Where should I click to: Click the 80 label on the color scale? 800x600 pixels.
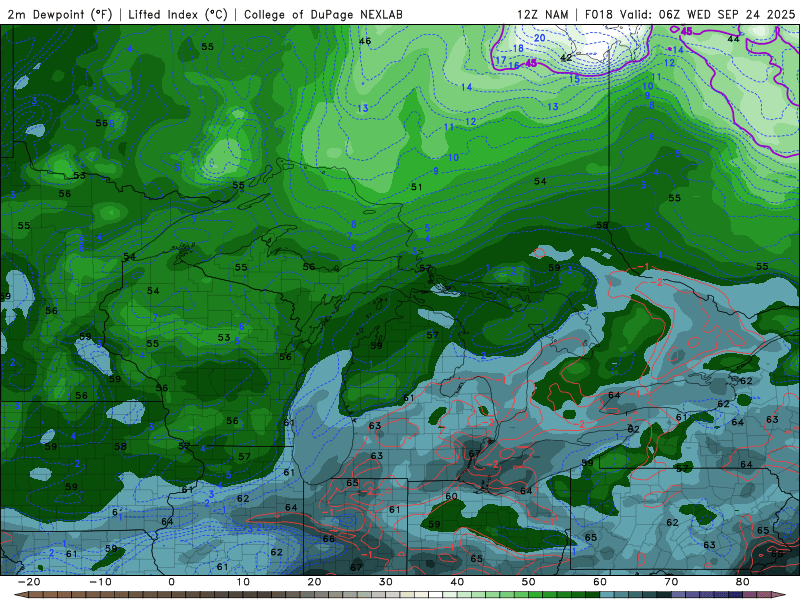click(743, 582)
